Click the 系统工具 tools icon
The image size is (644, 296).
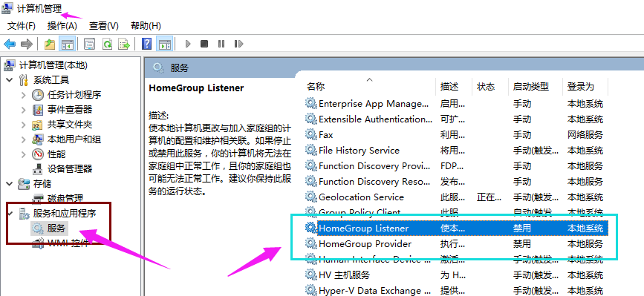pos(25,80)
